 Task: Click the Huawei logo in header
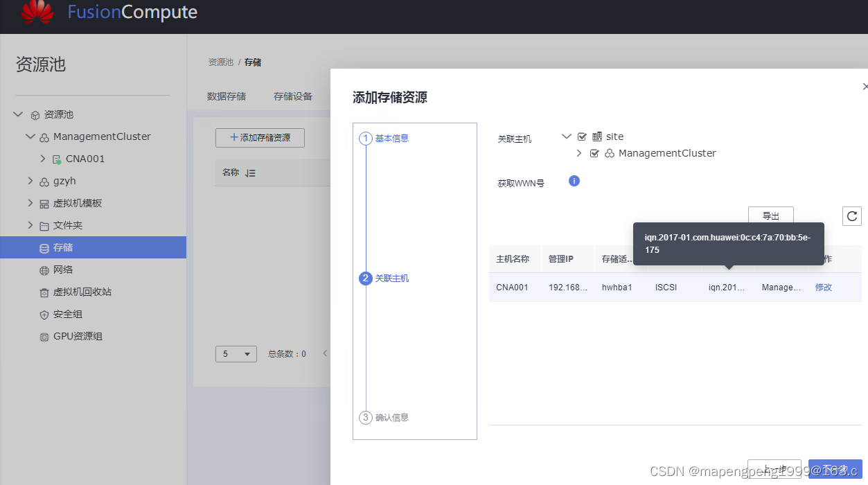(37, 10)
